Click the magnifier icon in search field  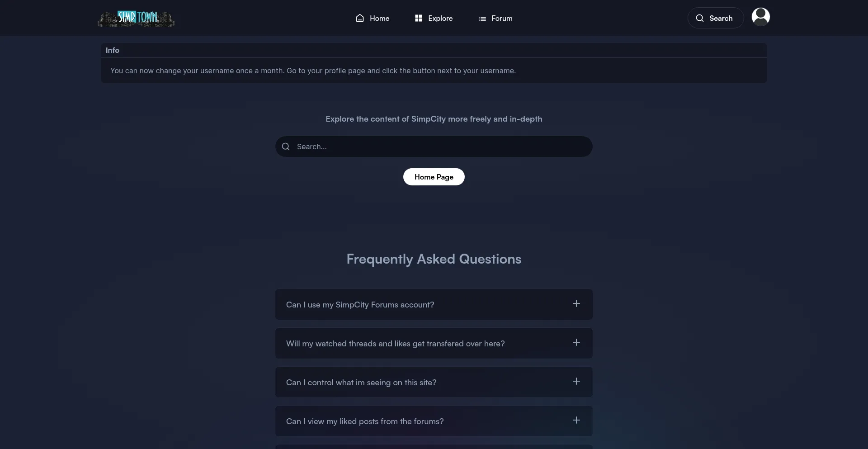(x=286, y=147)
